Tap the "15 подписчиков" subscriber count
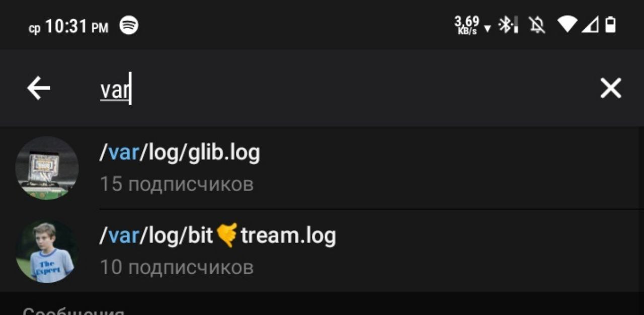This screenshot has width=644, height=315. (x=177, y=184)
